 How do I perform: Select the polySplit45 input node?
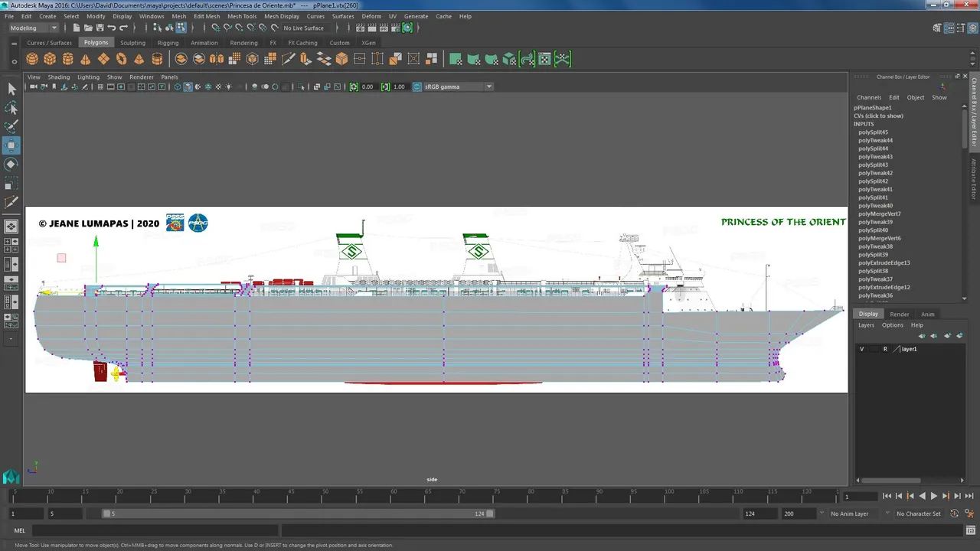(873, 132)
